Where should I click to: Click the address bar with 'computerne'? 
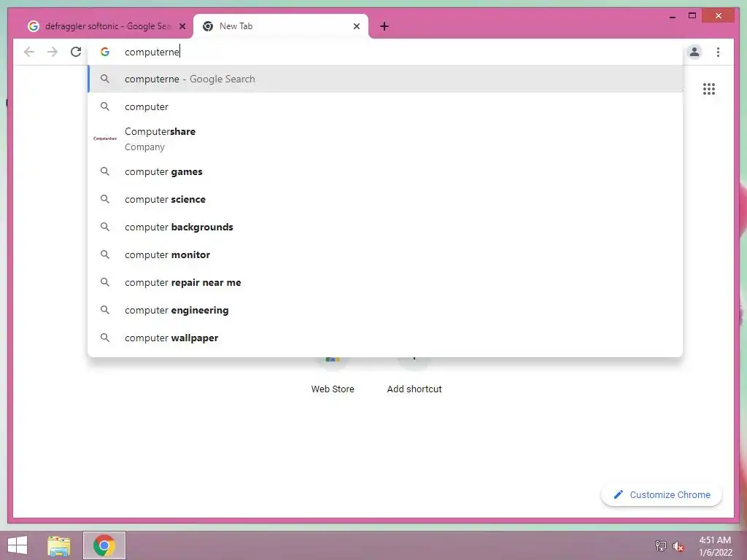pos(386,52)
